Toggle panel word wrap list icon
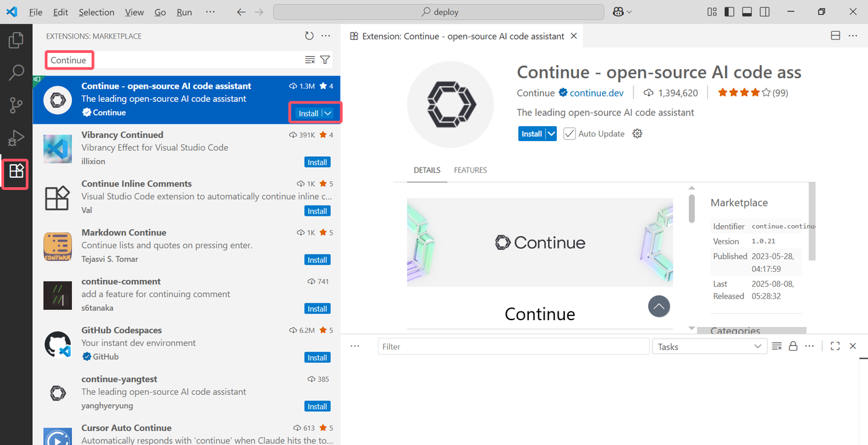 click(x=777, y=346)
